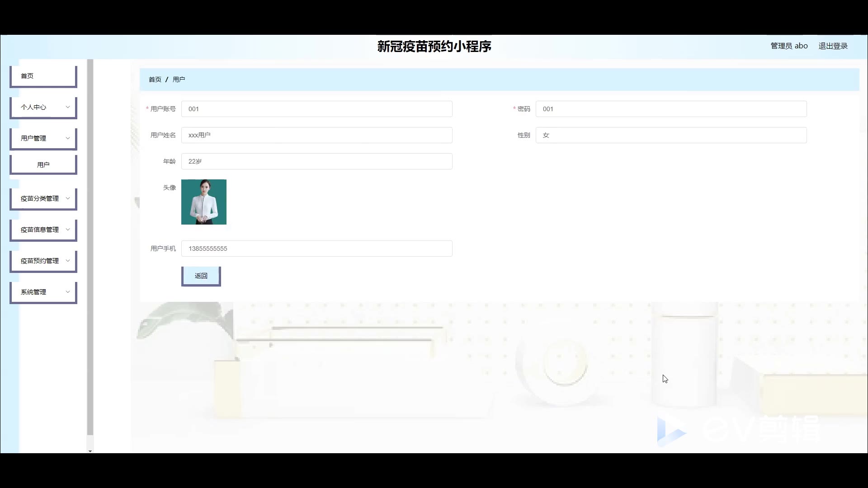Viewport: 868px width, 488px height.
Task: Focus the 密码 input field
Action: click(671, 109)
